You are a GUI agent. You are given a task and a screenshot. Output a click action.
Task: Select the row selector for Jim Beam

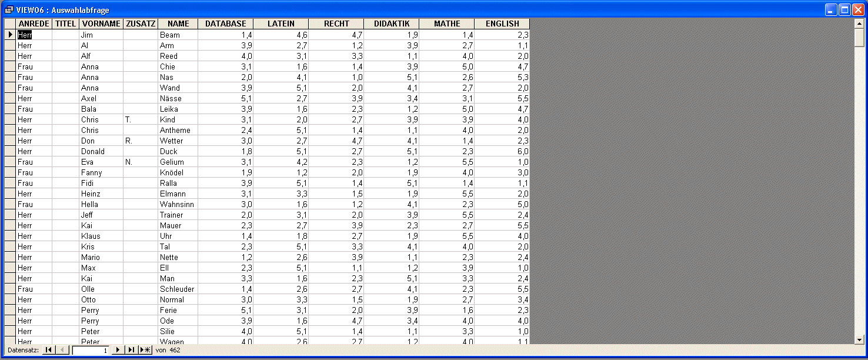tap(10, 35)
